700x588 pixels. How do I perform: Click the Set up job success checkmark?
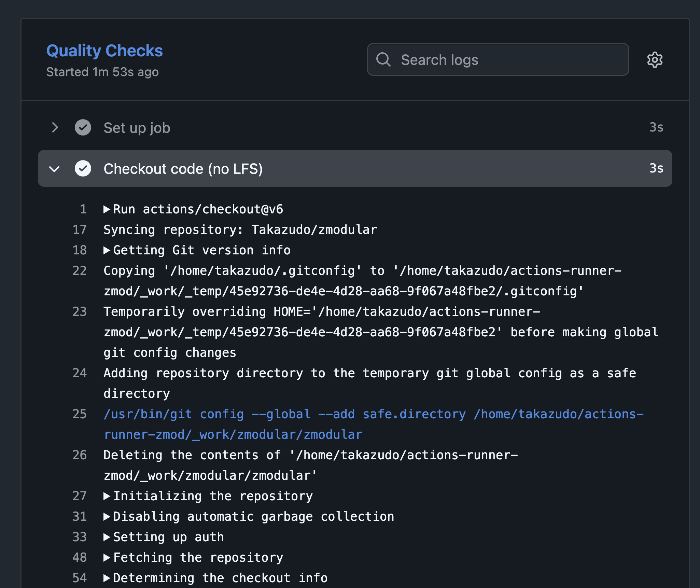point(83,128)
